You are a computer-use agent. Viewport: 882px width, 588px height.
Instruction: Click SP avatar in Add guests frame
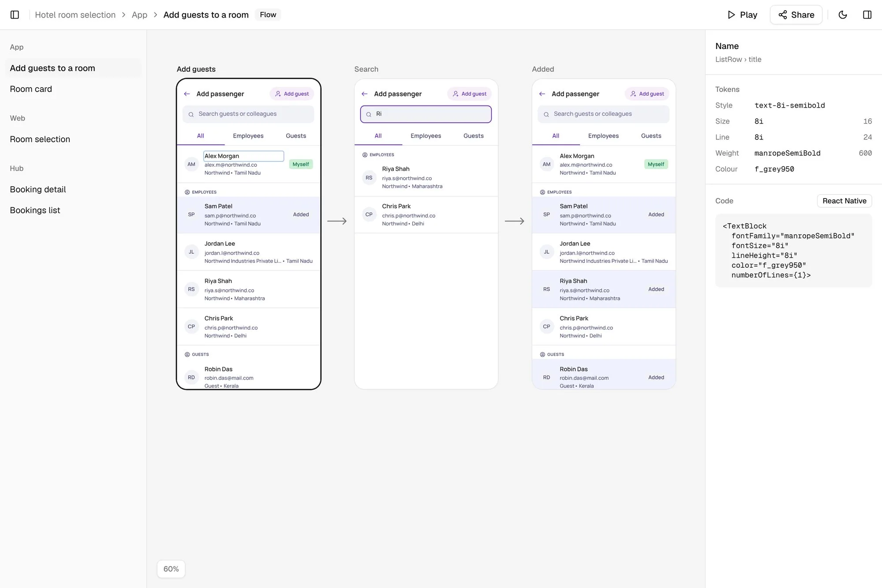(x=191, y=214)
